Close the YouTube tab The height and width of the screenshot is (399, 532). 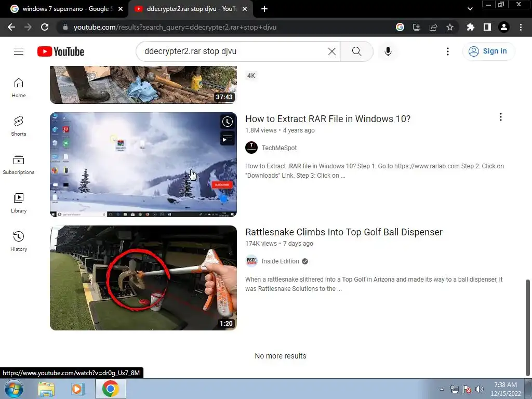point(245,9)
